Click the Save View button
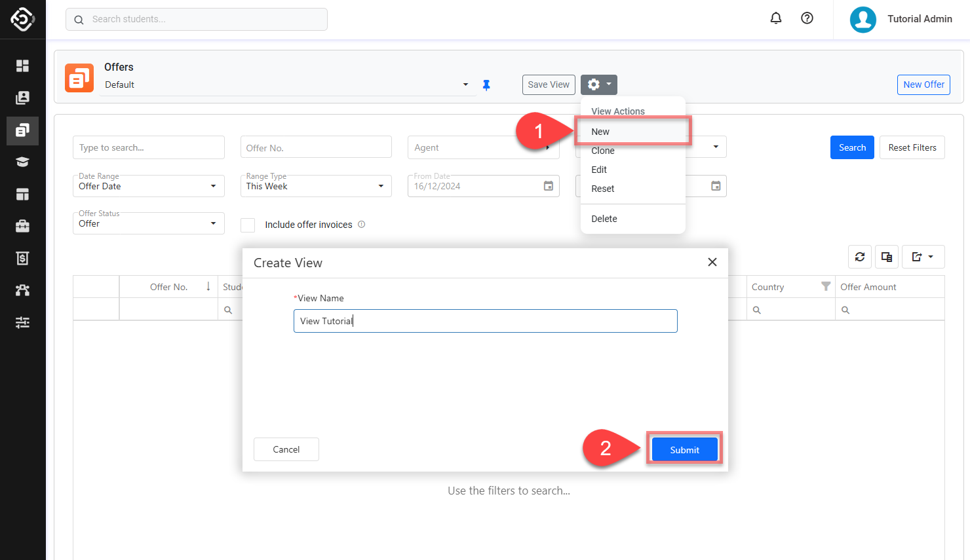This screenshot has width=970, height=560. [549, 84]
